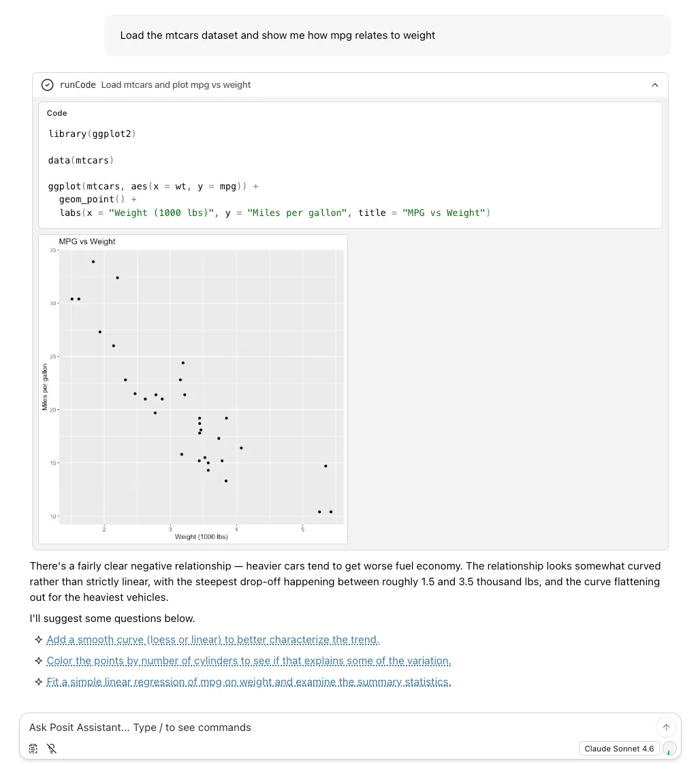This screenshot has width=700, height=763.
Task: Disable prompt suggestions via the lightbulb-slash toggle
Action: 52,748
